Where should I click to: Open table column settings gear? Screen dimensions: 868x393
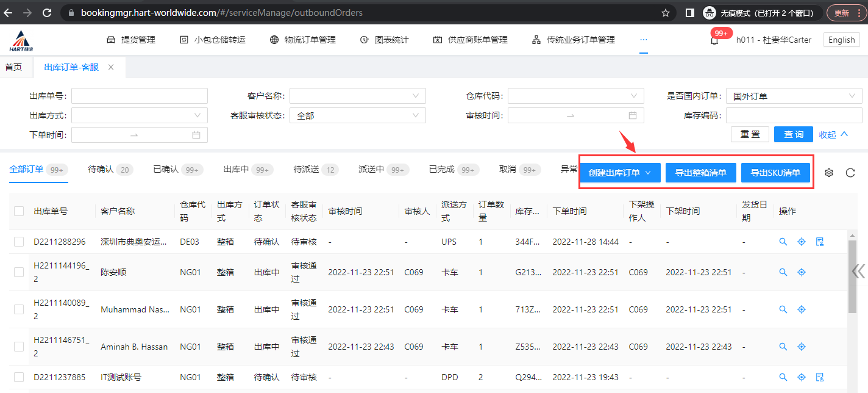[829, 173]
